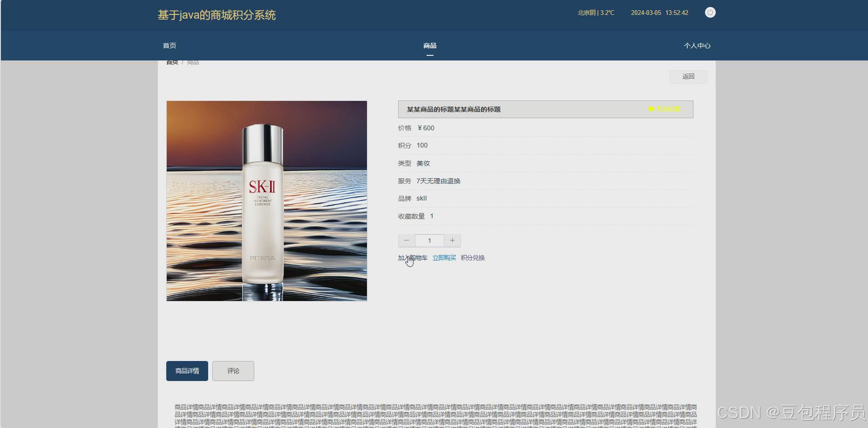This screenshot has height=428, width=868.
Task: Click the 首页 breadcrumb link
Action: [x=172, y=62]
